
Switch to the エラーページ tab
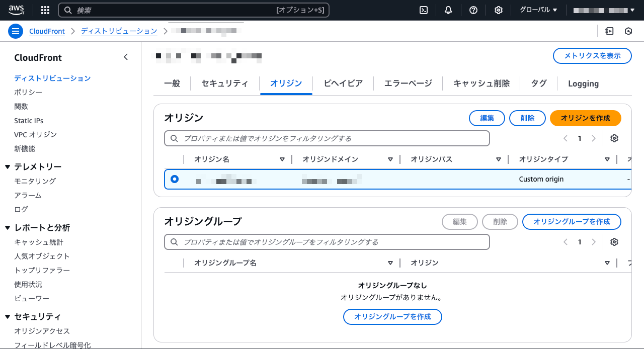pos(408,83)
